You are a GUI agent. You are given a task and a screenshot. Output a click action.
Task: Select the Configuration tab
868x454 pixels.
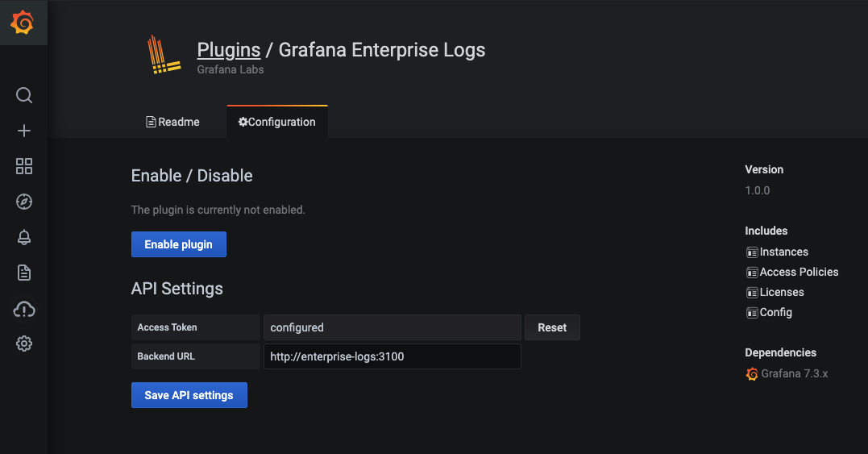pos(276,123)
